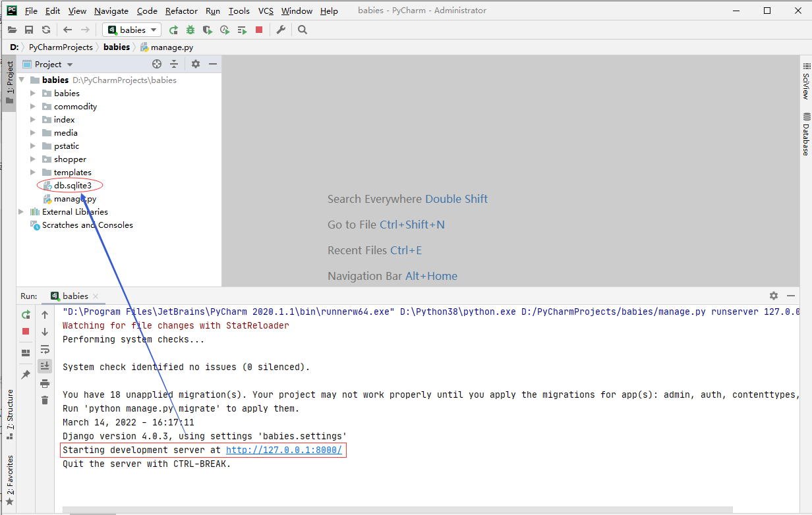This screenshot has height=515, width=812.
Task: Click the locate/select opened file target icon
Action: tap(157, 64)
